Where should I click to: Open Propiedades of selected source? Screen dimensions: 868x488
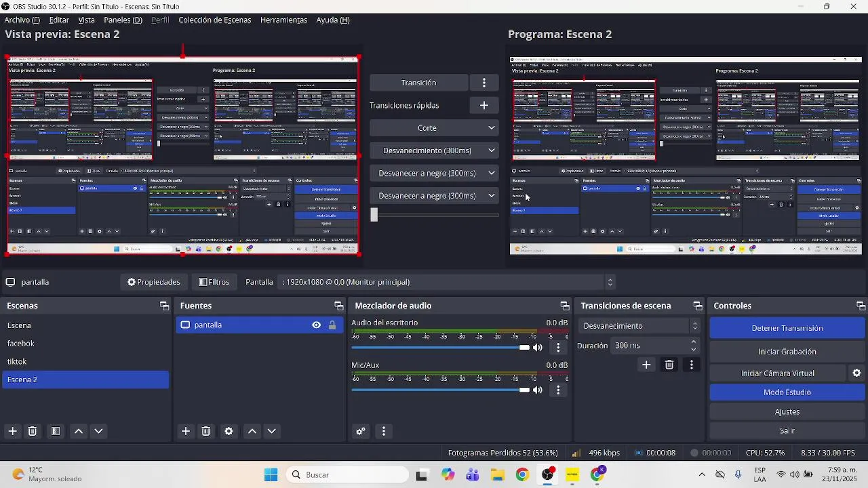pos(154,282)
